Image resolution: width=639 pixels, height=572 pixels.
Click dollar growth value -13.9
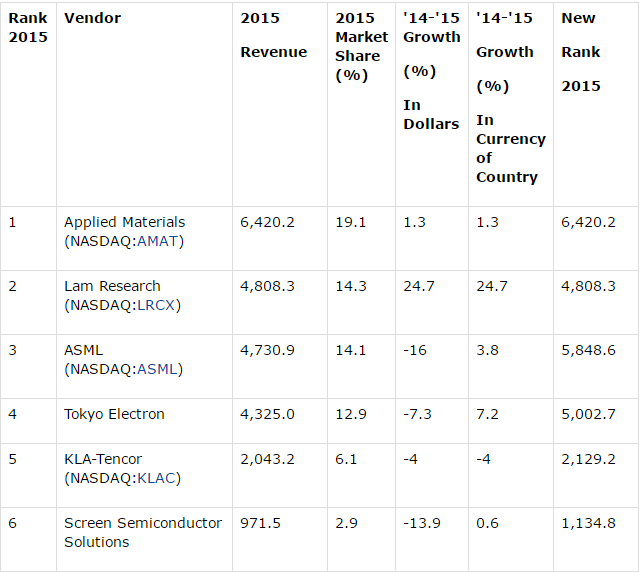[x=422, y=523]
